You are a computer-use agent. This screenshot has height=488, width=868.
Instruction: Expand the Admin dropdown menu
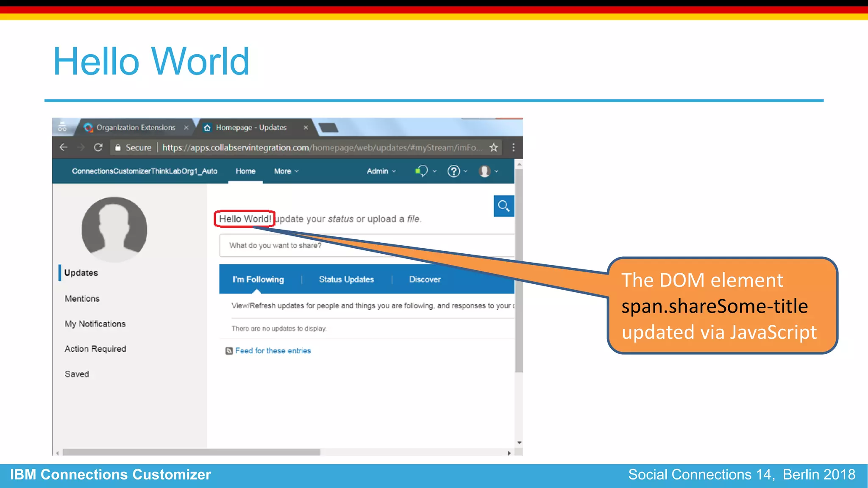381,171
